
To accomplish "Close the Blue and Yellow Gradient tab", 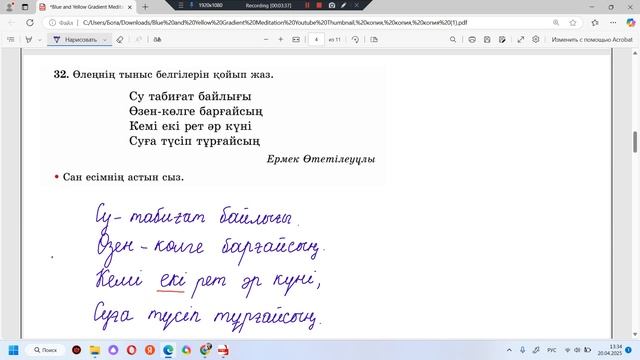I will point(130,7).
